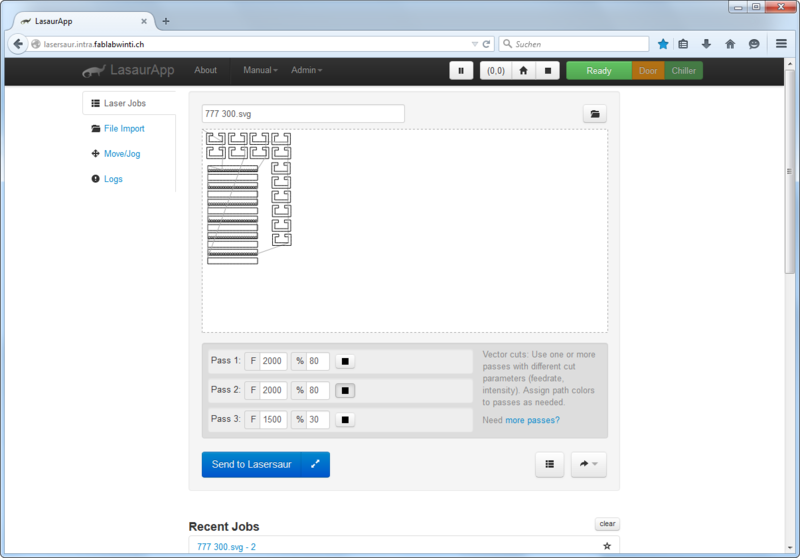This screenshot has height=558, width=800.
Task: Click the Door status indicator
Action: tap(648, 71)
